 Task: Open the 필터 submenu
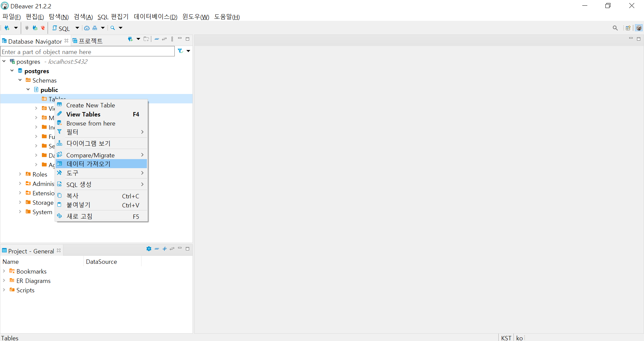coord(101,132)
